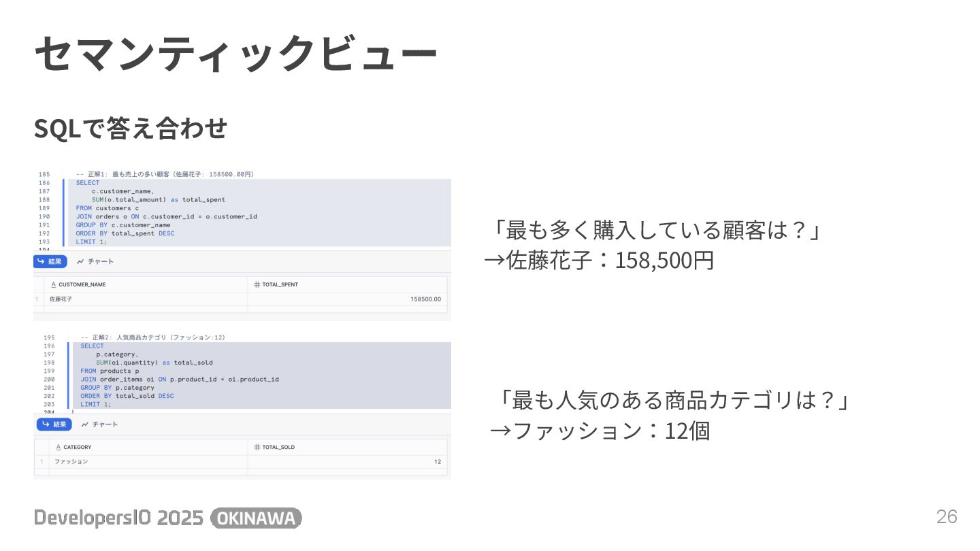Click line number 186 in SQL editor
980x551 pixels.
point(44,183)
